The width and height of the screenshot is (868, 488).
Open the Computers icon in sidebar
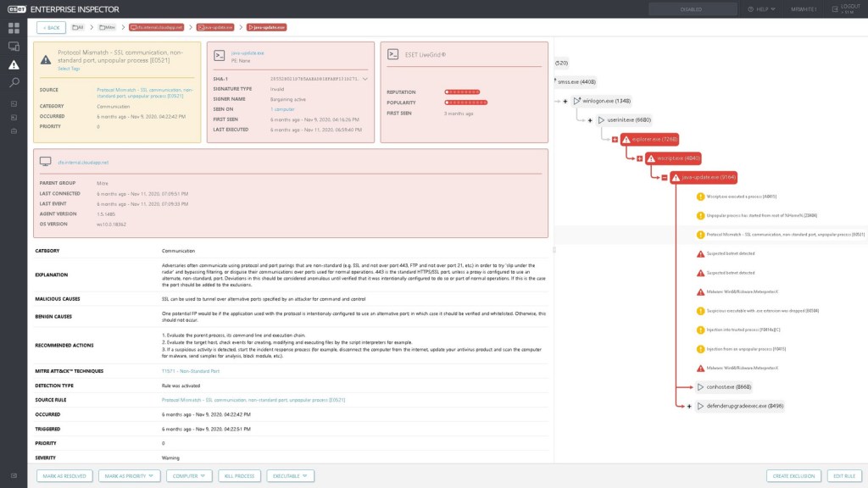point(14,47)
